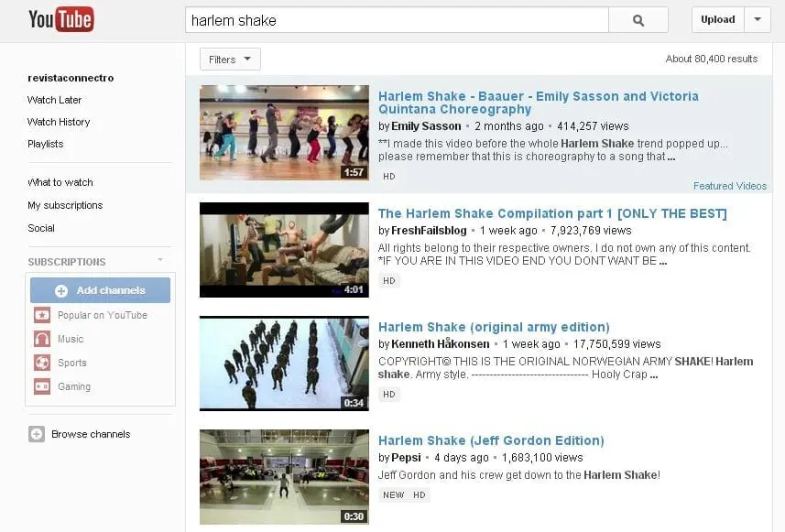Screen dimensions: 785x532
Task: Open title The Harlem Shake Compilation part 1
Action: click(552, 213)
